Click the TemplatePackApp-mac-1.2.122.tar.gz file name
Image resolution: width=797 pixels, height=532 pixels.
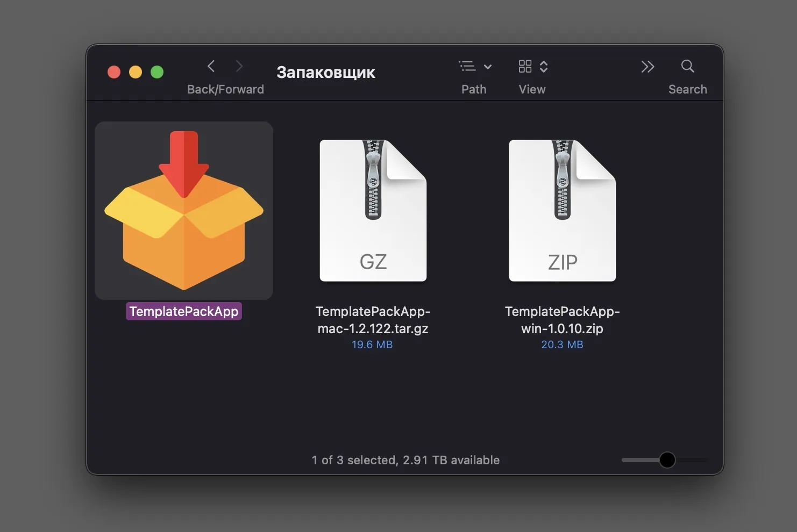pyautogui.click(x=373, y=320)
